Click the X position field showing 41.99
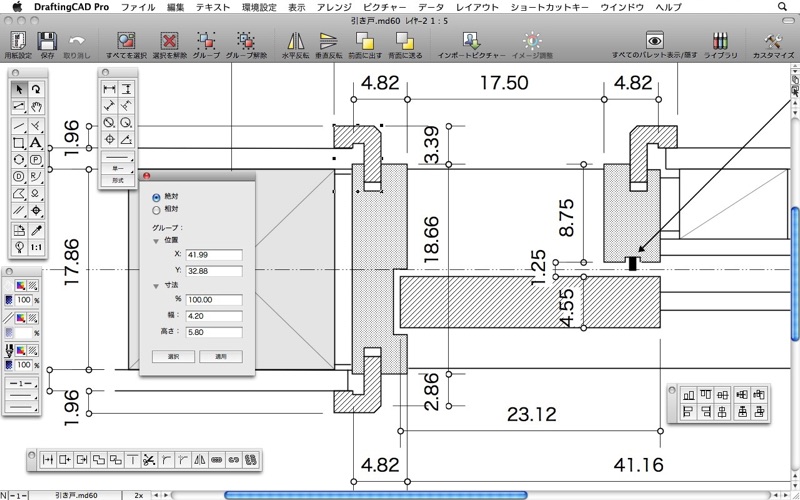800x500 pixels. (214, 255)
